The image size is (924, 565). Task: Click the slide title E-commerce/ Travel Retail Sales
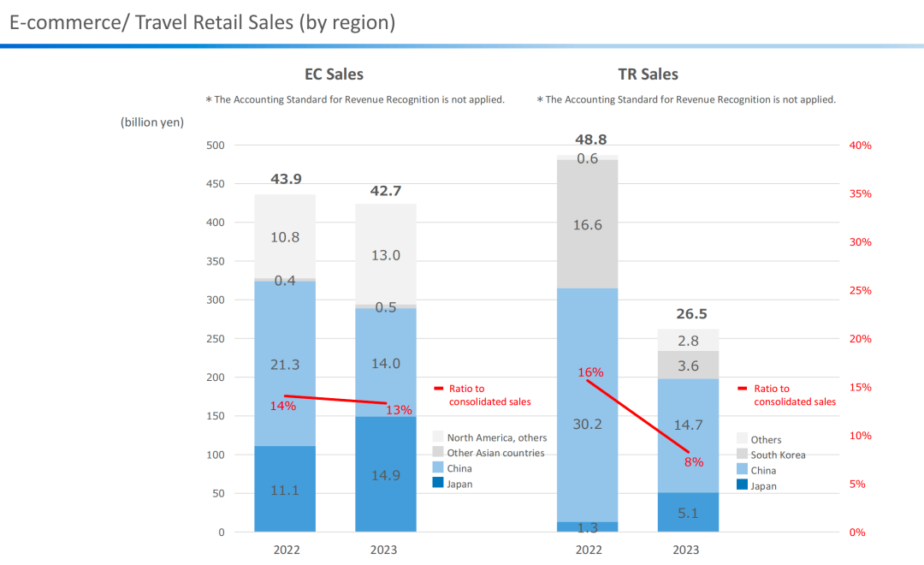pyautogui.click(x=202, y=22)
